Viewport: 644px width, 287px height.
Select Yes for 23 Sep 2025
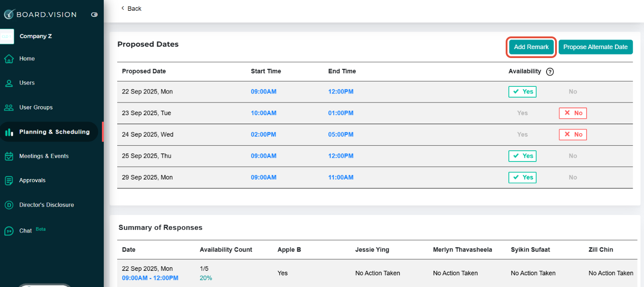[522, 113]
